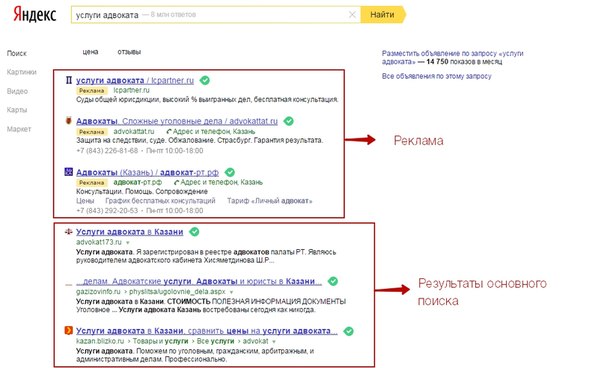
Task: Open Карты in the sidebar
Action: [x=17, y=110]
